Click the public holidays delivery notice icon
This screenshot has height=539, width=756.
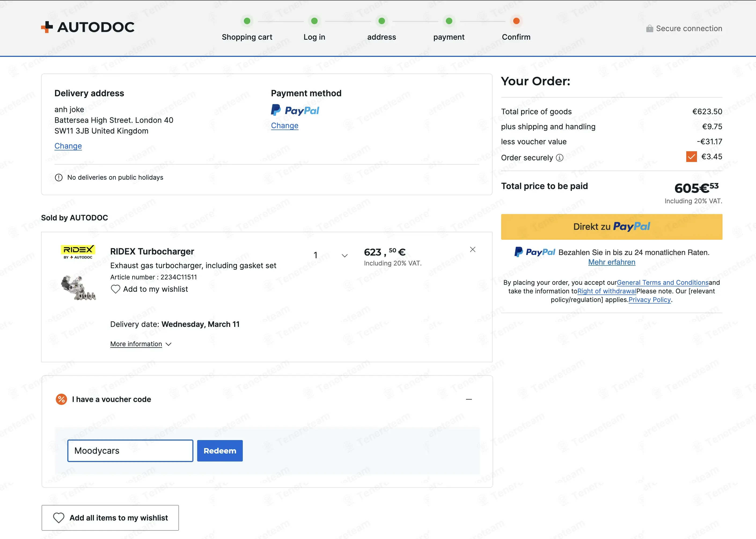pyautogui.click(x=59, y=178)
